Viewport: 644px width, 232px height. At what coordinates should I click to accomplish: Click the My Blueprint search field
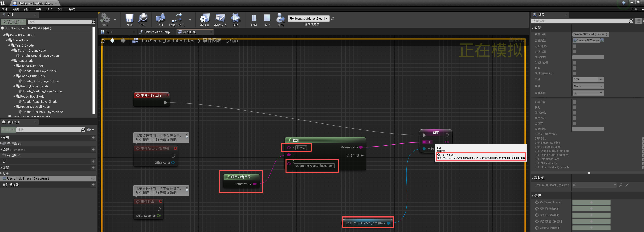[x=49, y=130]
